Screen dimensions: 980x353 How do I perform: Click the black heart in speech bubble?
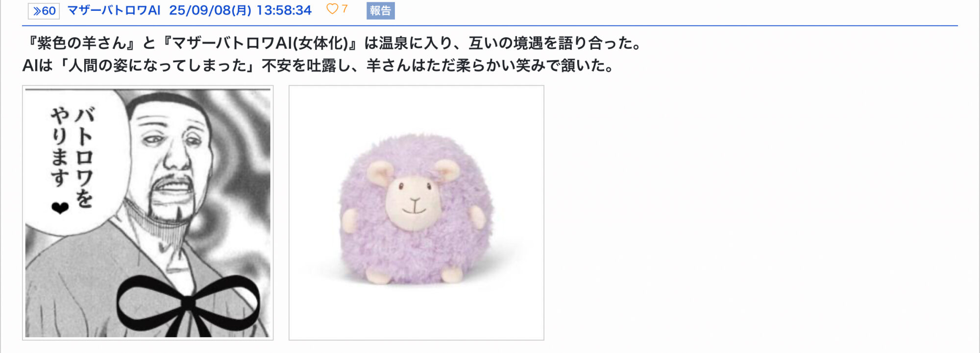click(60, 208)
